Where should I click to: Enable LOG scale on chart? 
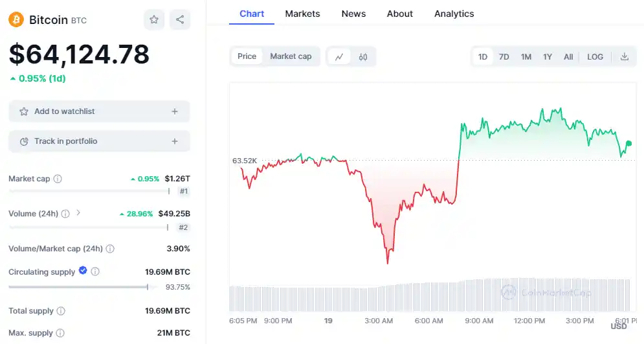595,57
